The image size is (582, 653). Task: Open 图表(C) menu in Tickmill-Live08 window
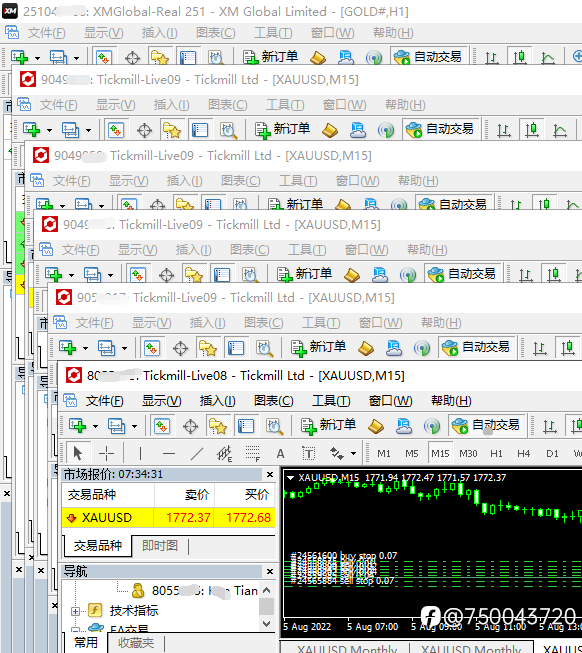tap(274, 401)
